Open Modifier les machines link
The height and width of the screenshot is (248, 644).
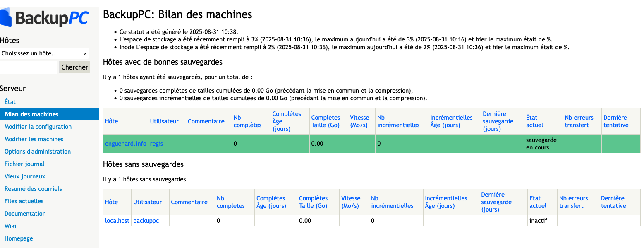pos(34,139)
